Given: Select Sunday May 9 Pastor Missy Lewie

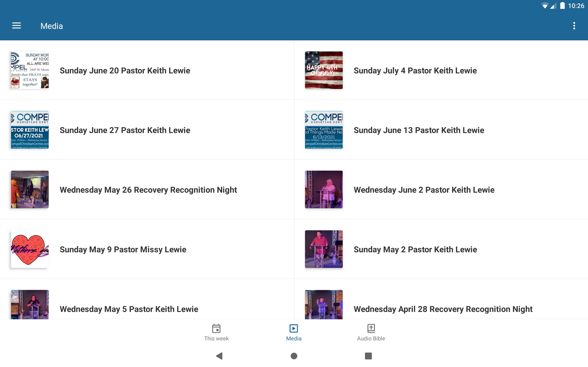Looking at the screenshot, I should pos(123,249).
